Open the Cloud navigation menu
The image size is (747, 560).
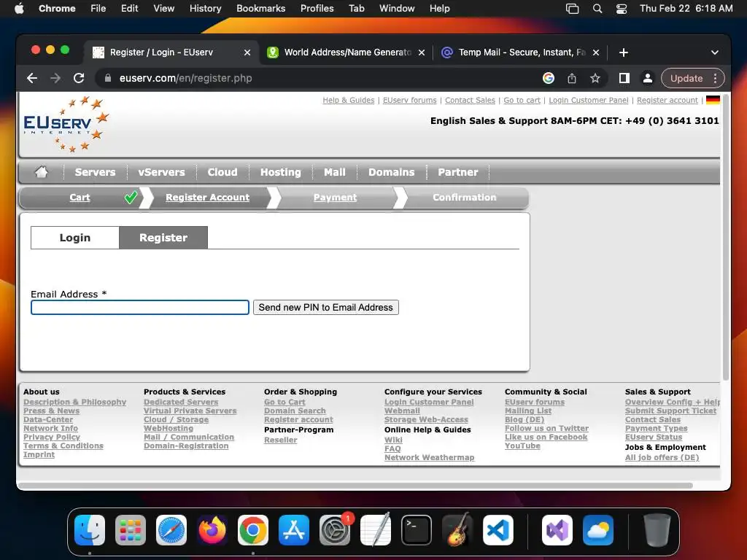pyautogui.click(x=222, y=172)
